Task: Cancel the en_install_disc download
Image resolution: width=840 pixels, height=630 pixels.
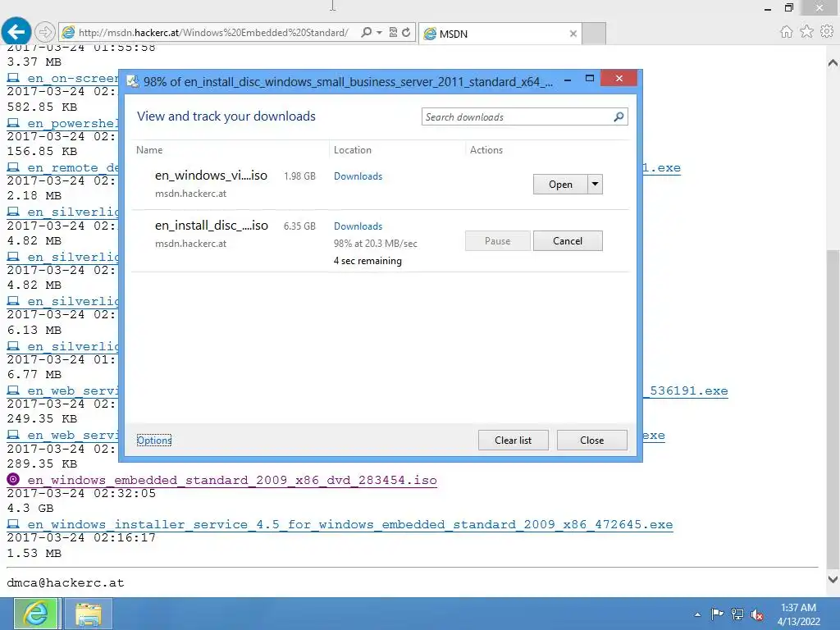Action: tap(568, 241)
